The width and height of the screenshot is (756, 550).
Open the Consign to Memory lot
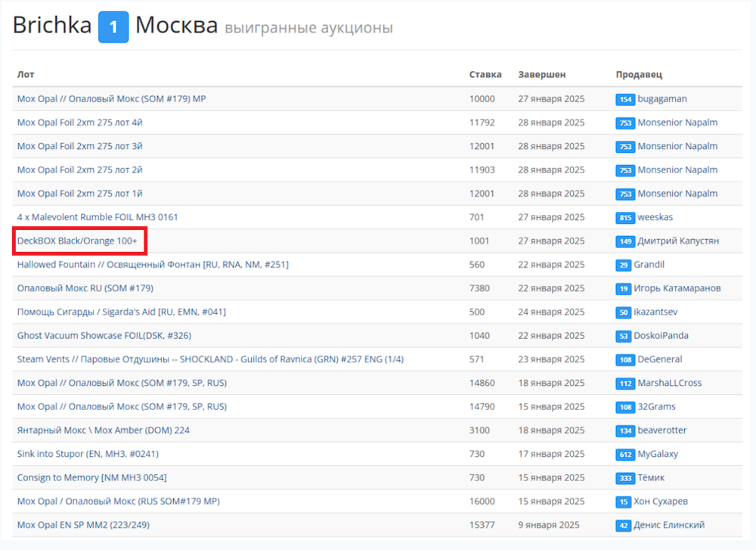click(91, 477)
